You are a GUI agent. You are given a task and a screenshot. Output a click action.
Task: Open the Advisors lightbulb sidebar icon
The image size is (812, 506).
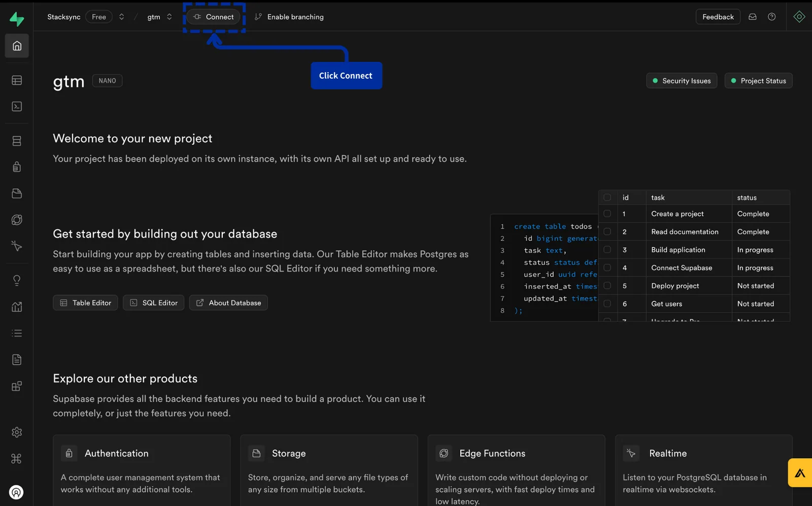pos(17,281)
